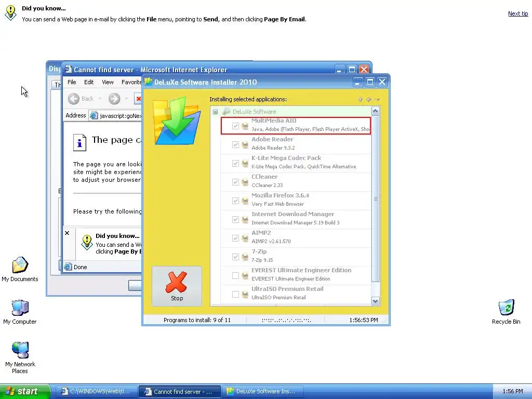Image resolution: width=532 pixels, height=399 pixels.
Task: Toggle the CCleaner checkbox
Action: click(x=235, y=182)
